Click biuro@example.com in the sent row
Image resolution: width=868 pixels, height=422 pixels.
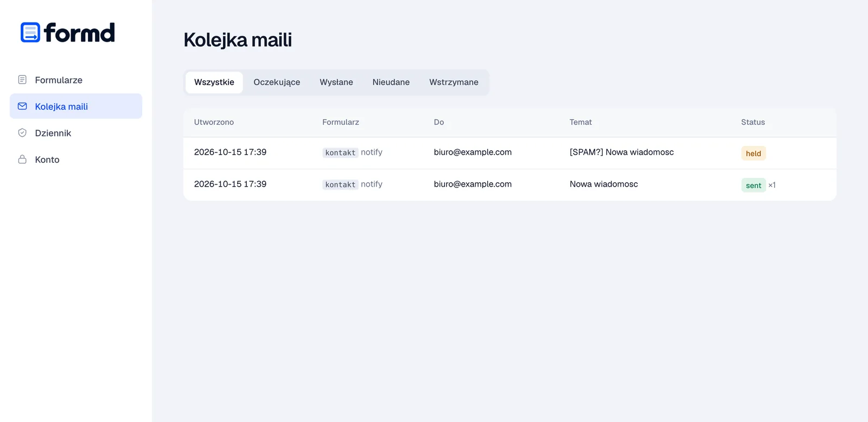click(473, 184)
